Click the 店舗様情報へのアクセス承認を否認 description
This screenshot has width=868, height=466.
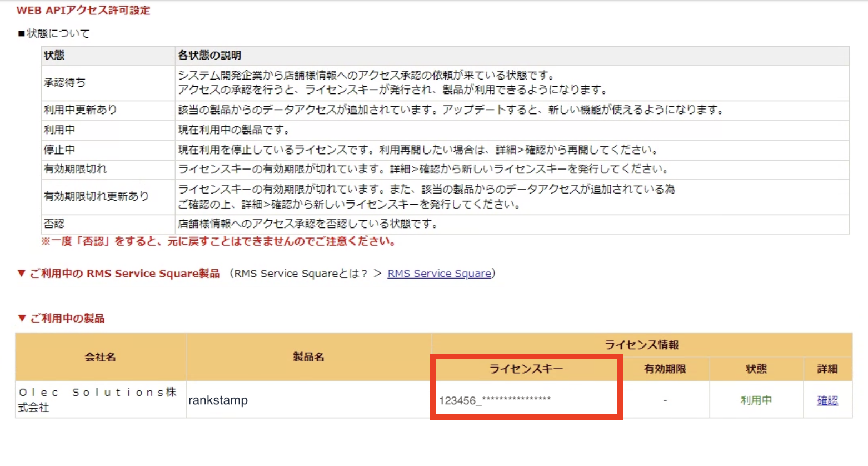[308, 224]
